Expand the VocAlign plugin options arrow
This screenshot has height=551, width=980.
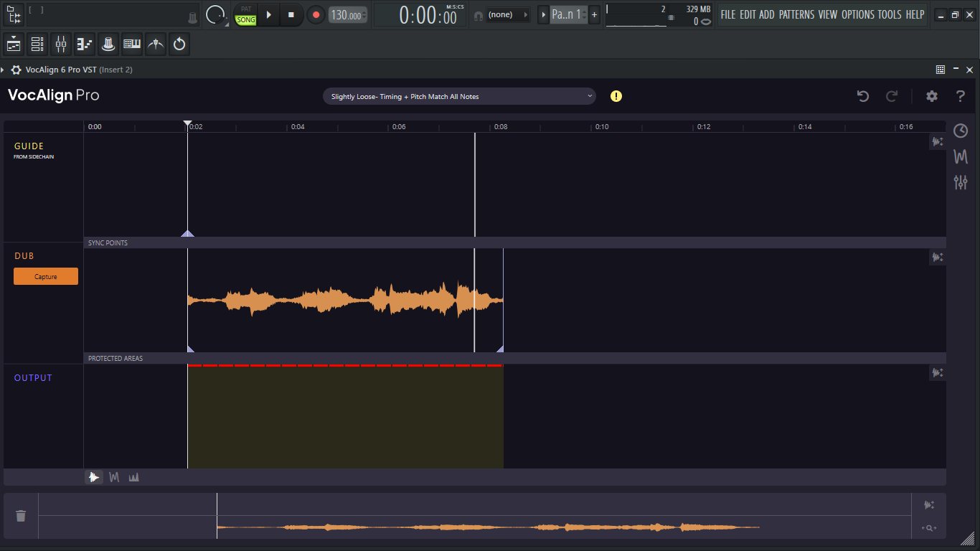click(4, 70)
